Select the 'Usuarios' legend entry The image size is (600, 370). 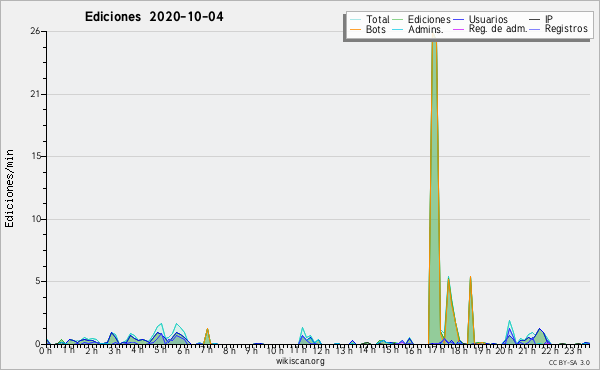[488, 19]
